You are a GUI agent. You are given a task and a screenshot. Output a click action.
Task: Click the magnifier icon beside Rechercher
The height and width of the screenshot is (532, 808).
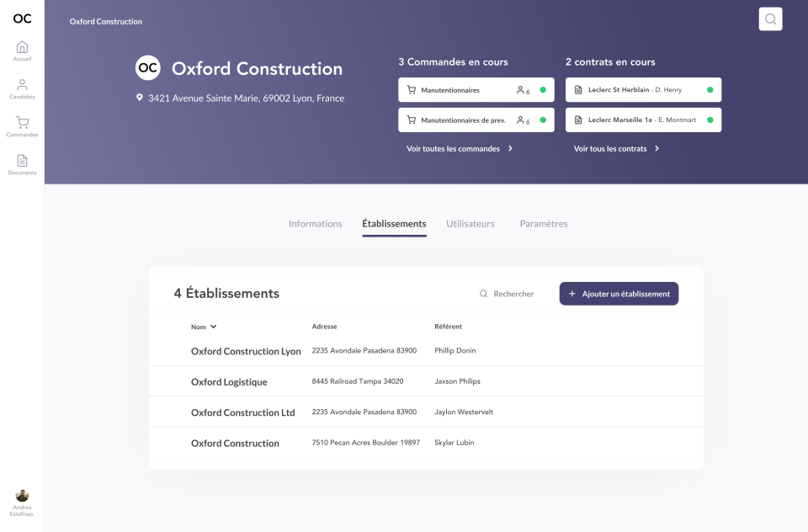(x=483, y=294)
